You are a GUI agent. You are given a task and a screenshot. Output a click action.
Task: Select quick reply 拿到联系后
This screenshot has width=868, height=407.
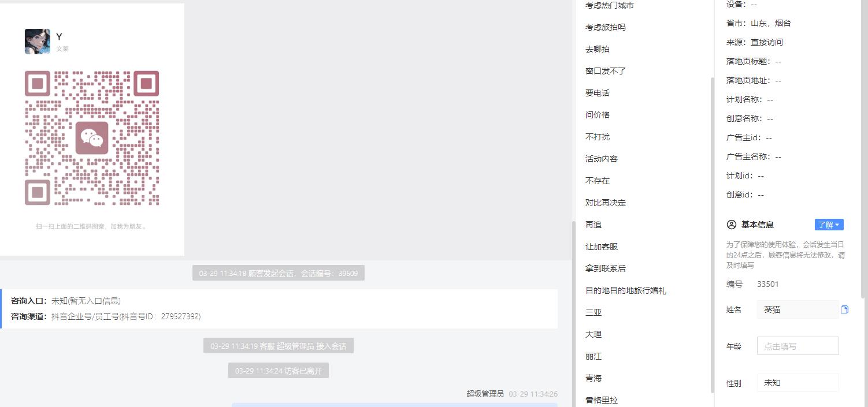pos(606,268)
